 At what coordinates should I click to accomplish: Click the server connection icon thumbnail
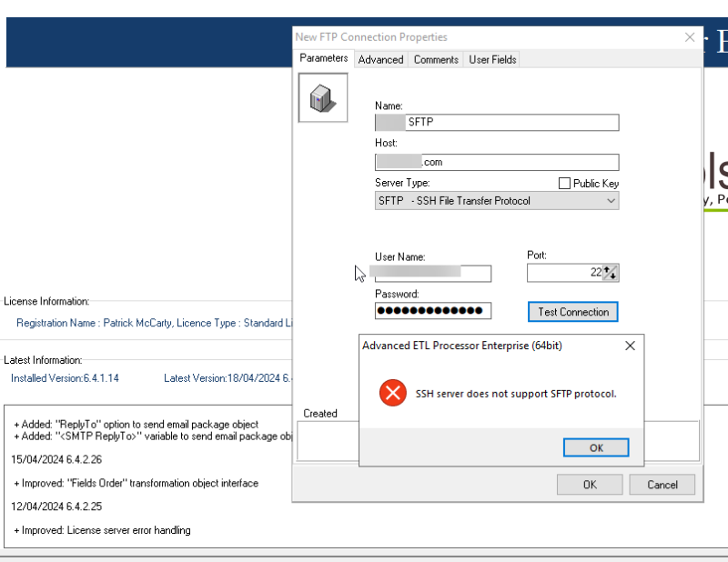point(323,97)
